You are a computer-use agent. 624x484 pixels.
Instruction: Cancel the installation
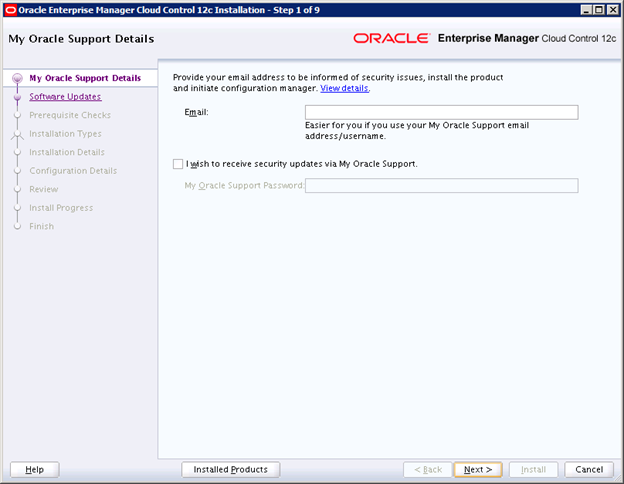click(x=589, y=470)
